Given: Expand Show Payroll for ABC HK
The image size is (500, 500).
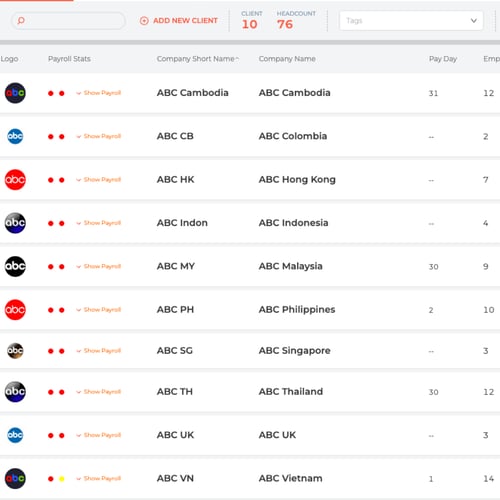Looking at the screenshot, I should click(99, 180).
